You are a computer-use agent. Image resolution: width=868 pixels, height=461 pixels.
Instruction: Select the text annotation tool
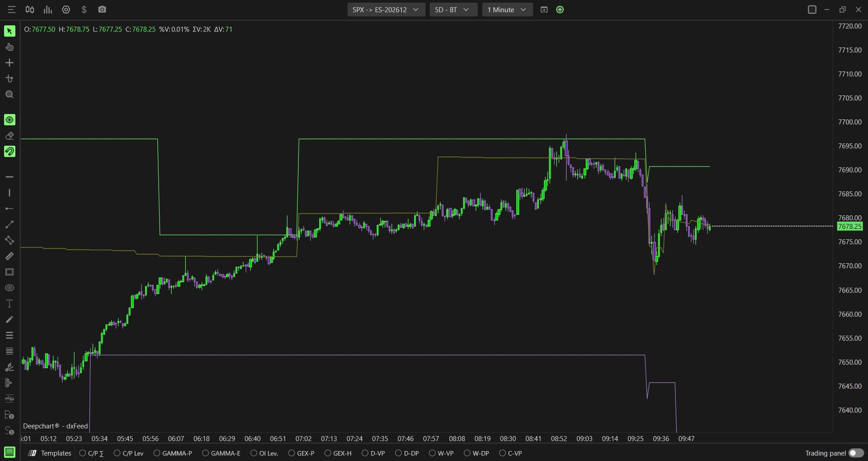(9, 304)
